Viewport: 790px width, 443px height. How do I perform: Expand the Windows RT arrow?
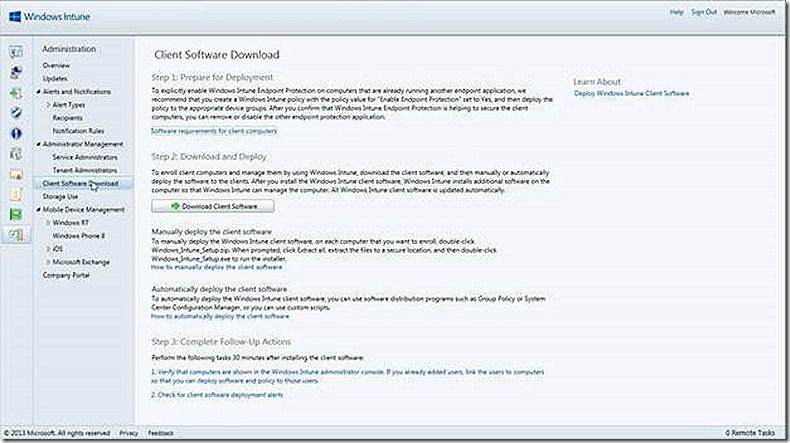pos(48,223)
